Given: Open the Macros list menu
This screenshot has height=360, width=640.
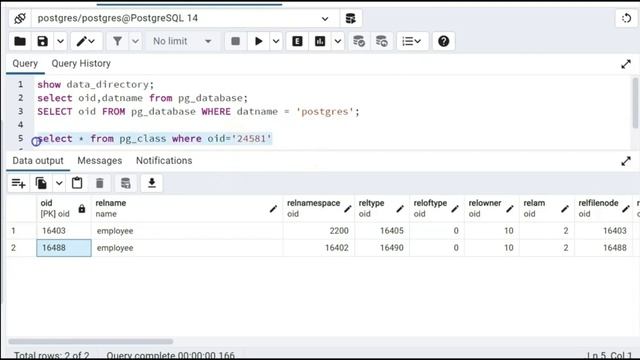Looking at the screenshot, I should (x=412, y=41).
